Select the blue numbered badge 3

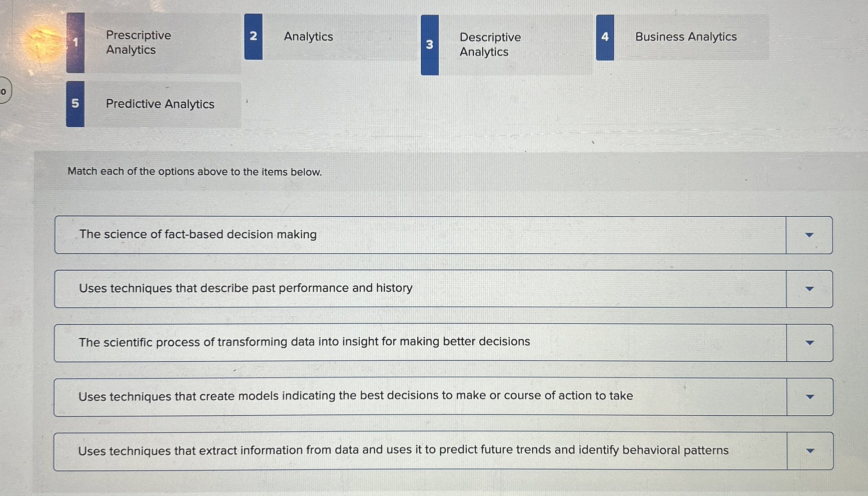point(430,45)
